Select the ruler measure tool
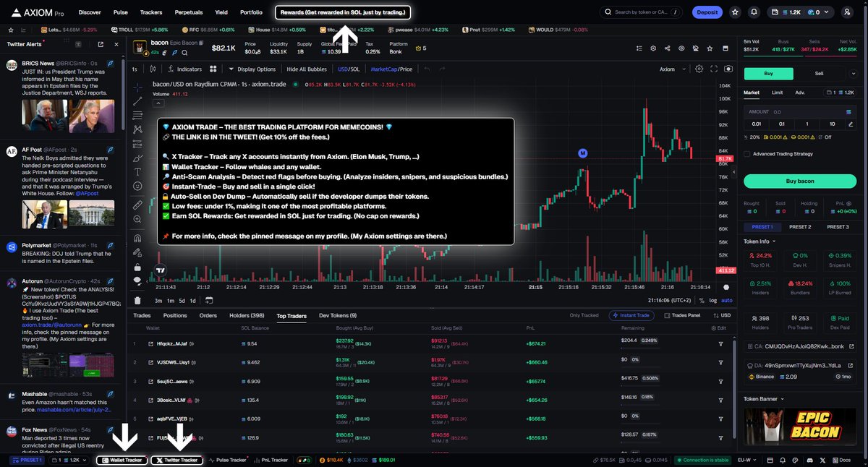Viewport: 868px width, 467px height. pos(137,205)
